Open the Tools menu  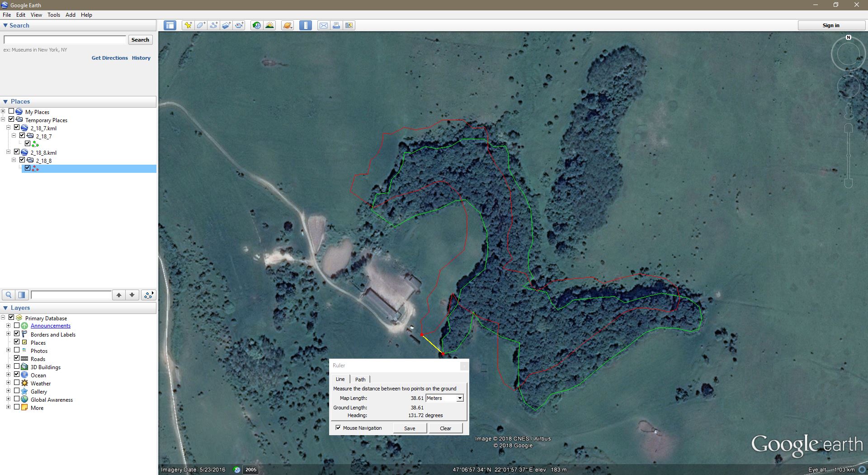54,15
